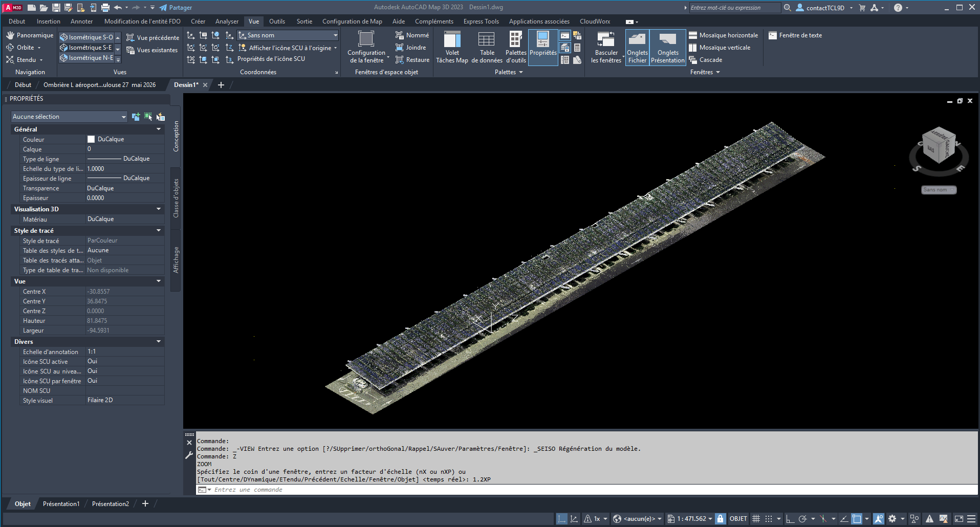Image resolution: width=980 pixels, height=527 pixels.
Task: Toggle the Propriétés palette button
Action: click(543, 47)
